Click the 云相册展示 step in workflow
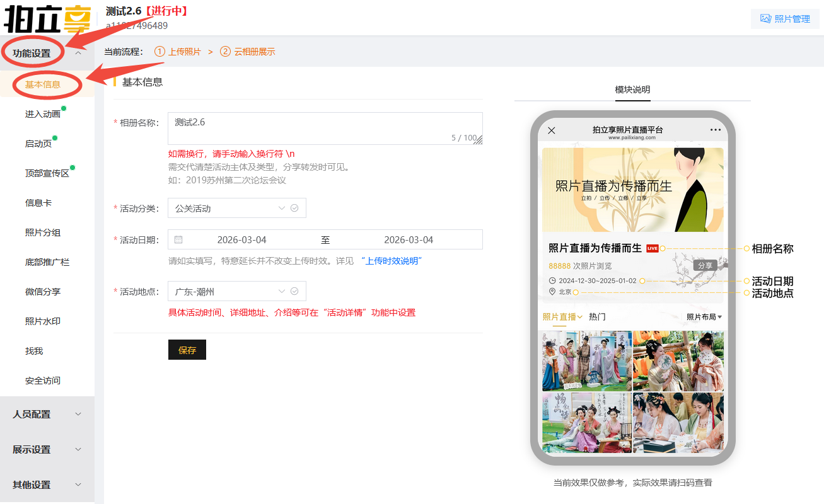Viewport: 824px width, 504px height. tap(254, 52)
